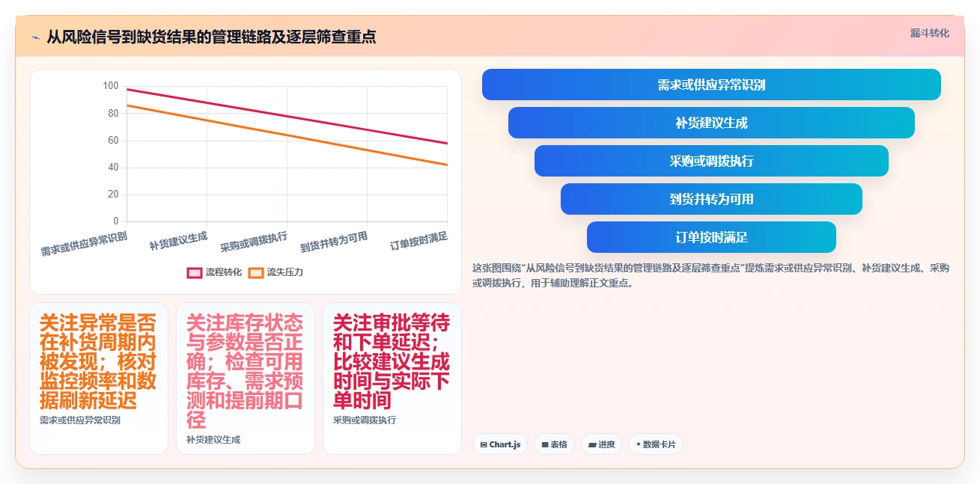Click the Chart.js tag chip
980x484 pixels.
(x=500, y=444)
